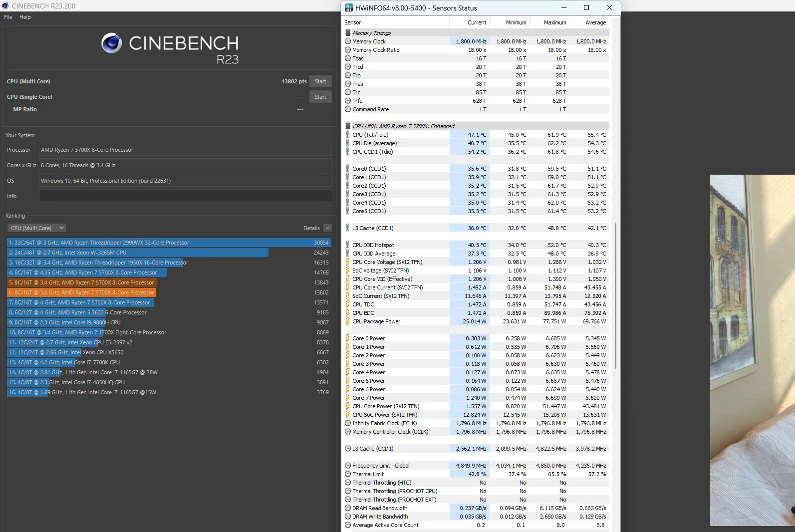Click the Average Active Core Count icon
The image size is (795, 532).
[x=348, y=525]
